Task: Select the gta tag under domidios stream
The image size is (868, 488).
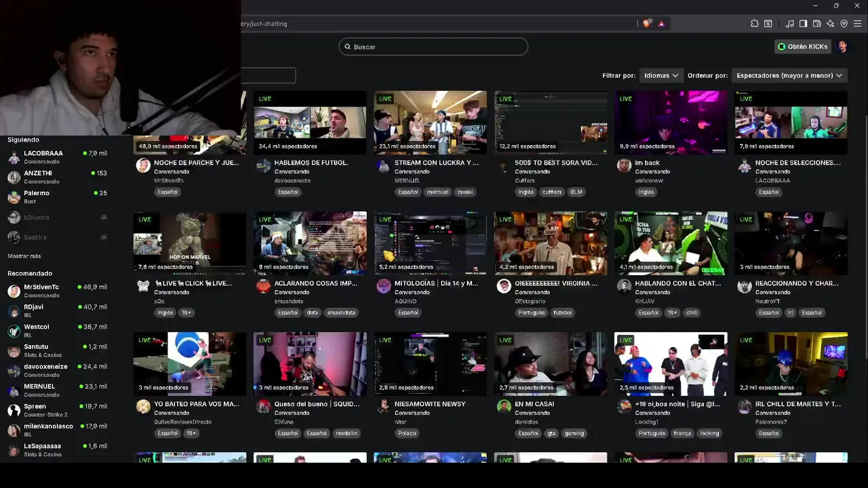Action: (x=551, y=433)
